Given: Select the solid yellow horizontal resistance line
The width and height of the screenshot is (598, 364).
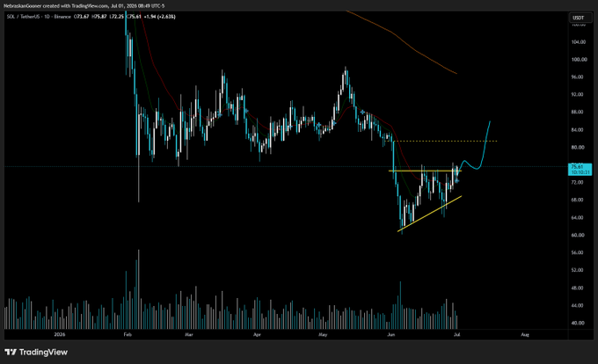Looking at the screenshot, I should point(425,171).
